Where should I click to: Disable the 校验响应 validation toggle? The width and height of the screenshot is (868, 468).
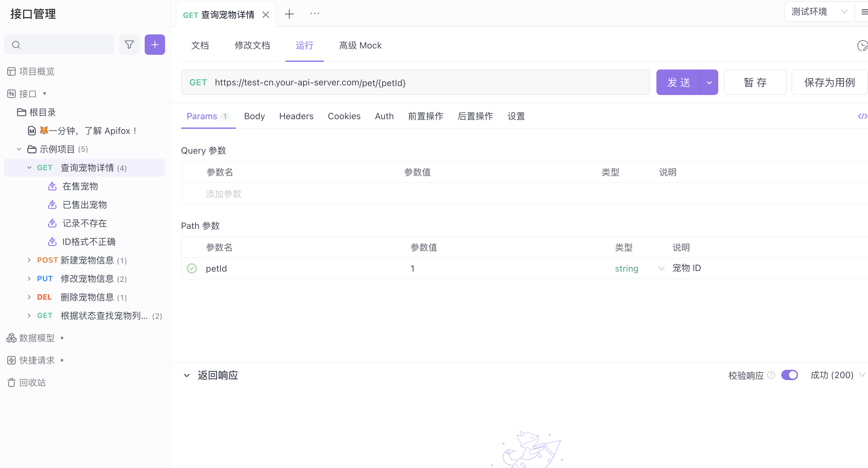790,375
